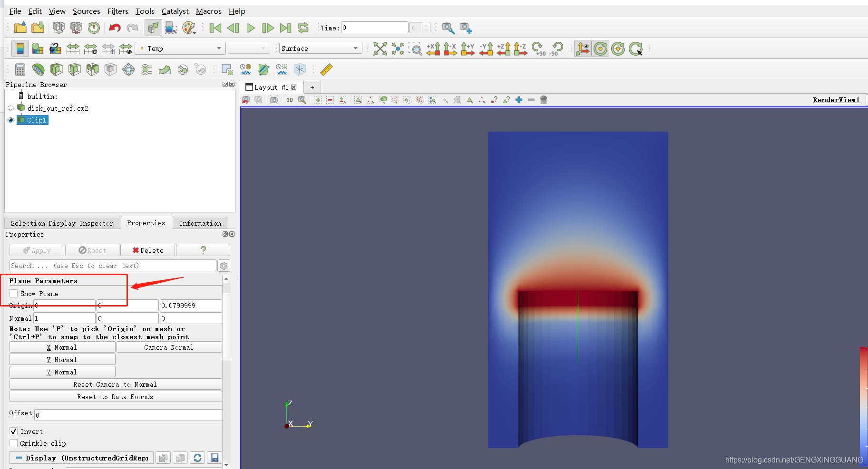This screenshot has height=469, width=868.
Task: Rotate view 90 degrees clockwise
Action: coord(538,48)
